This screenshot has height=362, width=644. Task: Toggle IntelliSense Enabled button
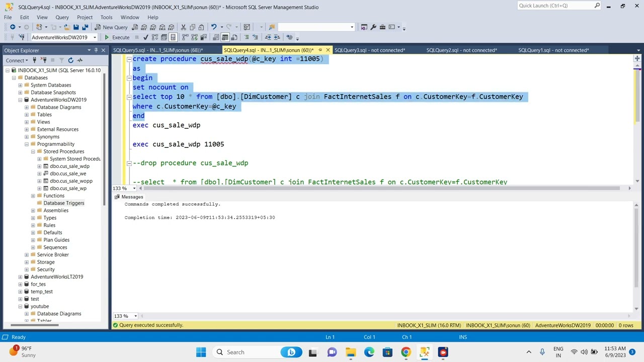point(173,37)
